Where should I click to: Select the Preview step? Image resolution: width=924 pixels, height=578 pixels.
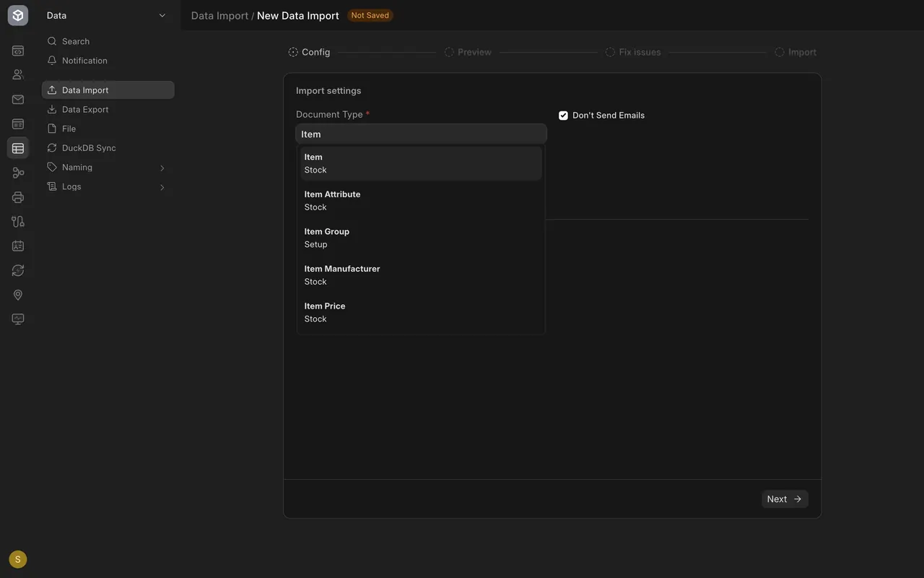click(468, 52)
